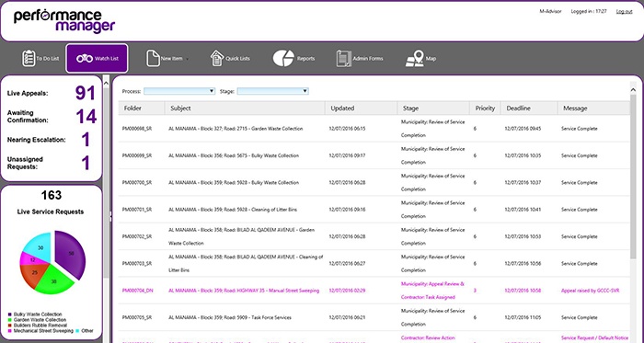Click the Bulky Waste Collection legend entry
Viewport: 644px width, 343px height.
point(35,314)
